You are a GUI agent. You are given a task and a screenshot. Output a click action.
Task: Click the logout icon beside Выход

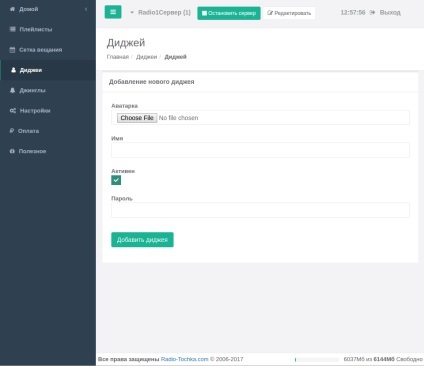coord(372,13)
